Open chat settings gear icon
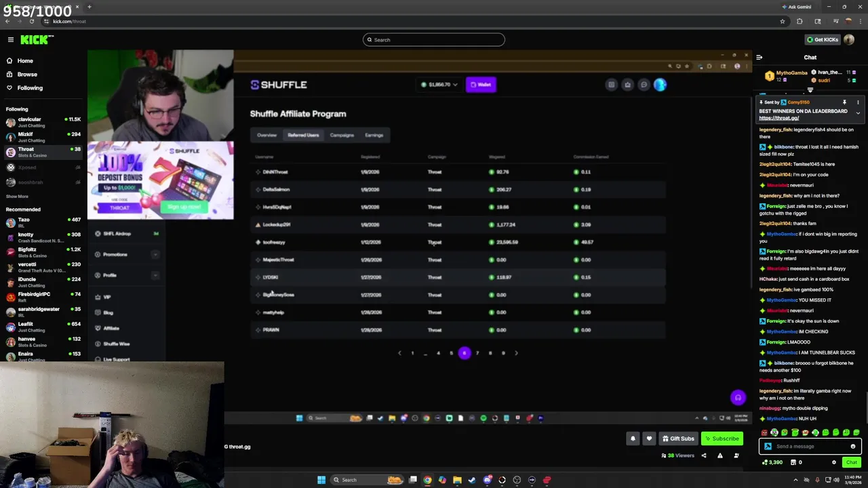Screen dimensions: 868x488 click(833, 462)
